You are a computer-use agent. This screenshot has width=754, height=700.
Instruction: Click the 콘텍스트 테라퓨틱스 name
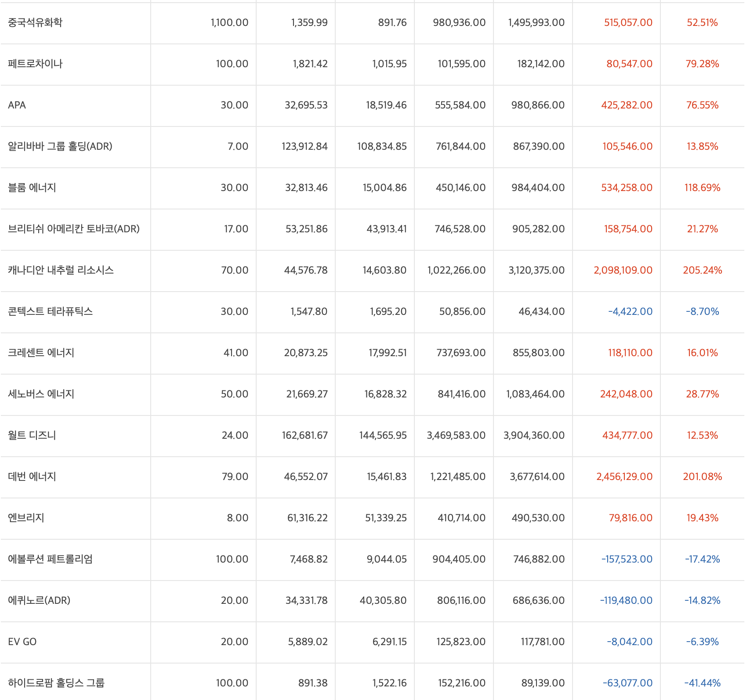[x=51, y=311]
